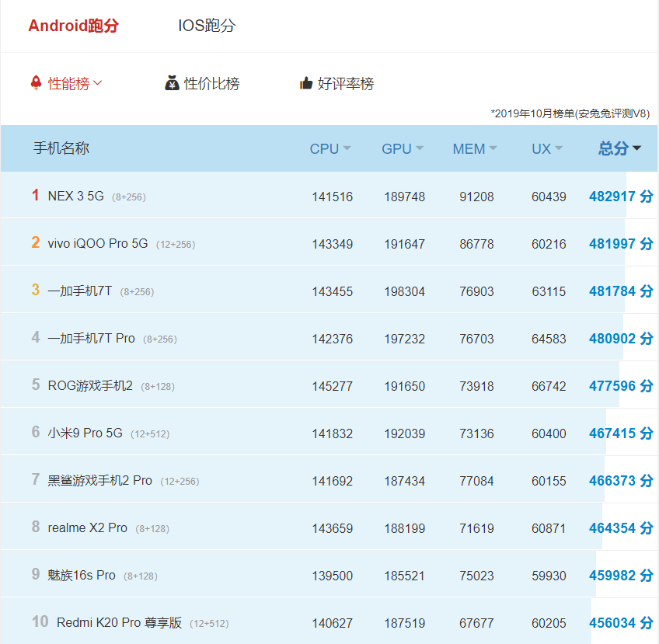Click total score 481997 分
659x644 pixels.
pyautogui.click(x=621, y=244)
